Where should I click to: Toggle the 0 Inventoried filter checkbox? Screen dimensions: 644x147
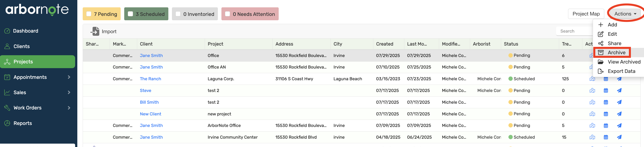pyautogui.click(x=178, y=14)
